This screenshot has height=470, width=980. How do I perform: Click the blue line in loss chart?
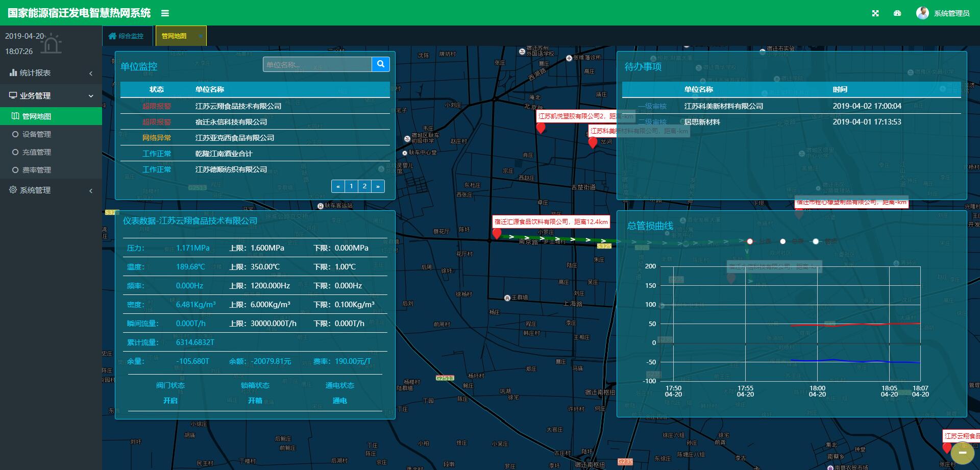point(855,361)
